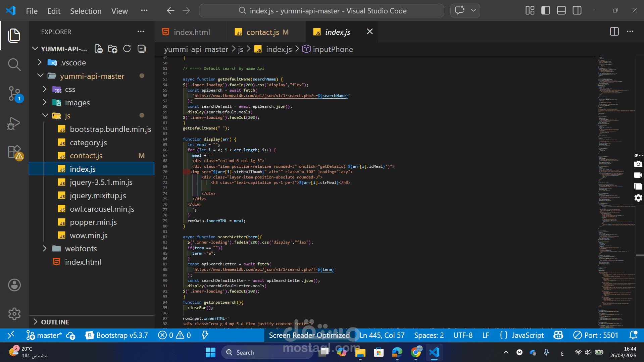644x362 pixels.
Task: Click the Port : 5501 status button
Action: tap(596, 335)
